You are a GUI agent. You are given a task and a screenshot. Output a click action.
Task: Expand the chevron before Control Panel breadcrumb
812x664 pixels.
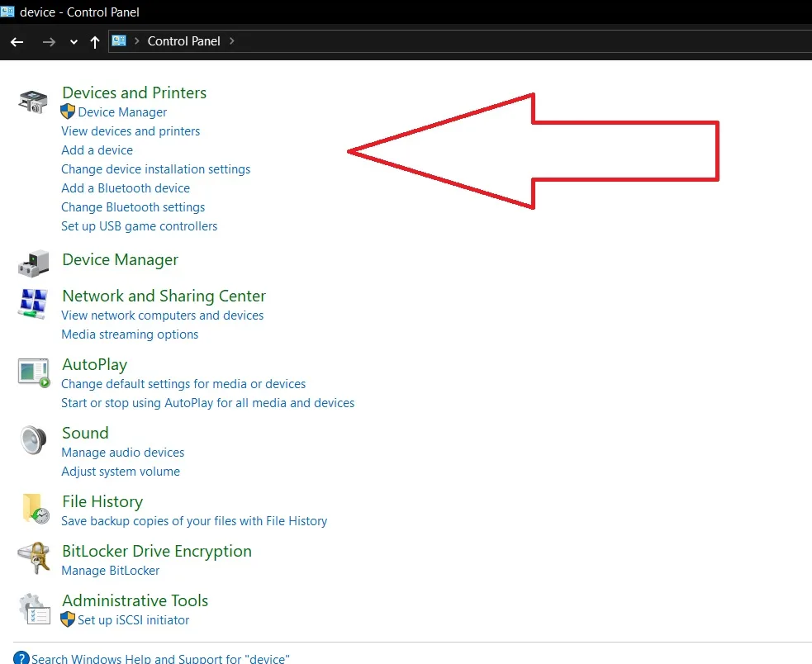click(136, 41)
